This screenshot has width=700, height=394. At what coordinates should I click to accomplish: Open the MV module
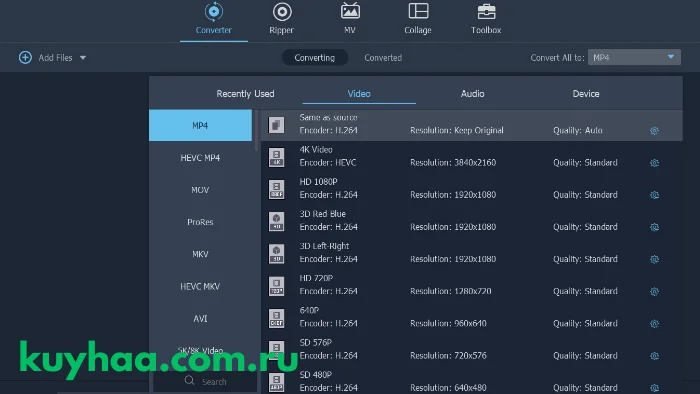pyautogui.click(x=350, y=19)
